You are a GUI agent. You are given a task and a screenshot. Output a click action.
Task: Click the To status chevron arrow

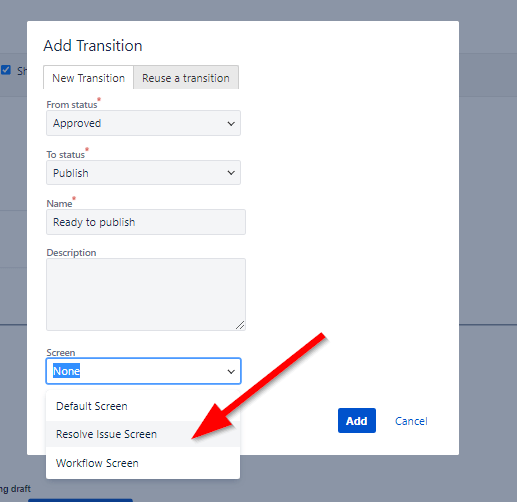tap(231, 173)
